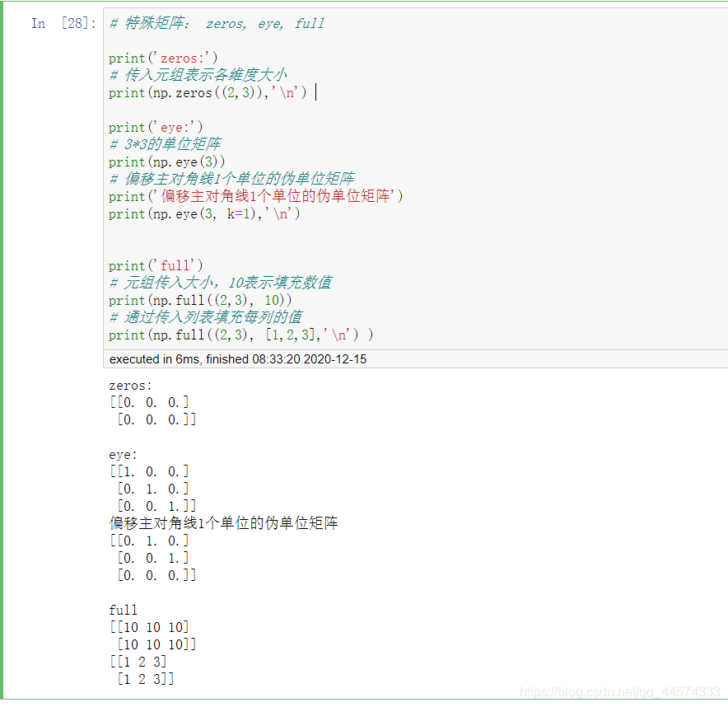Click output text '偏移主对角线1个单位的伪单位矩阵'
This screenshot has height=707, width=728.
click(x=223, y=523)
